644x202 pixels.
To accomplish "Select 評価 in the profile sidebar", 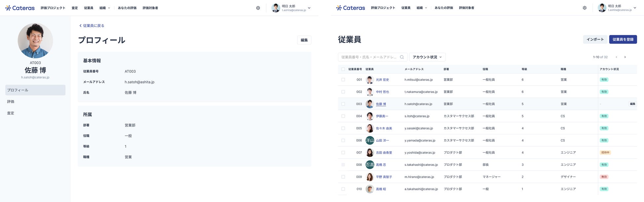I will (x=11, y=101).
